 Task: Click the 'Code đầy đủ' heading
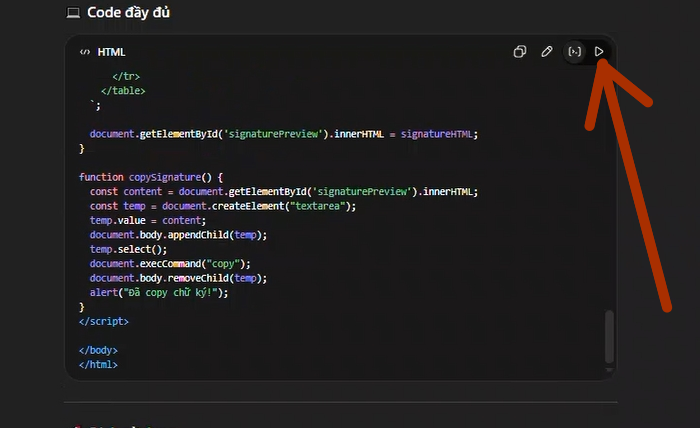pyautogui.click(x=128, y=12)
